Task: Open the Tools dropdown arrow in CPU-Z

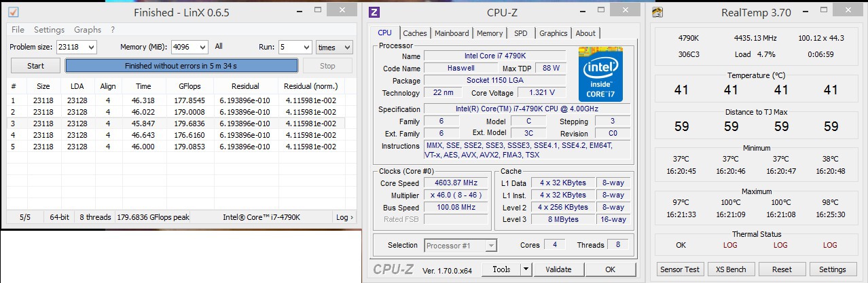Action: (x=526, y=269)
